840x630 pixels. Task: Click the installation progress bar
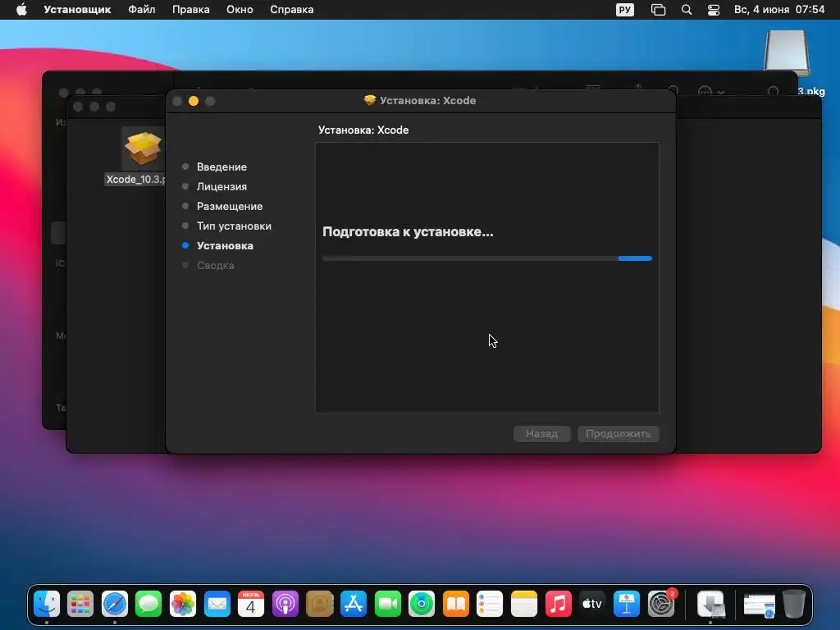[x=487, y=258]
